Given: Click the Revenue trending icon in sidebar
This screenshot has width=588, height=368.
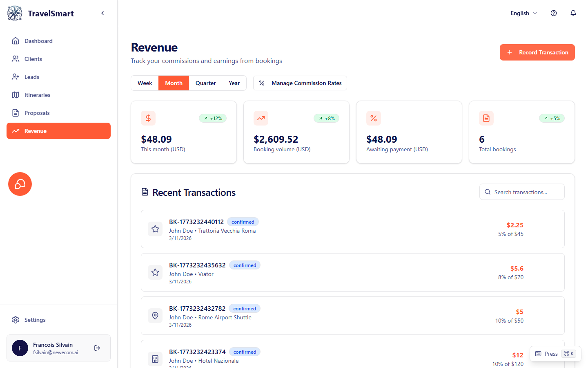Looking at the screenshot, I should pyautogui.click(x=15, y=131).
